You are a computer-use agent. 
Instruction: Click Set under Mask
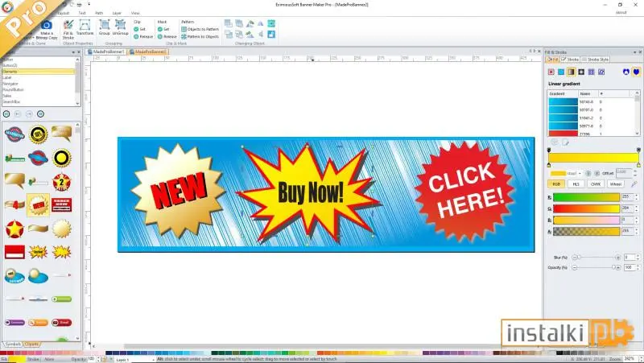point(163,29)
